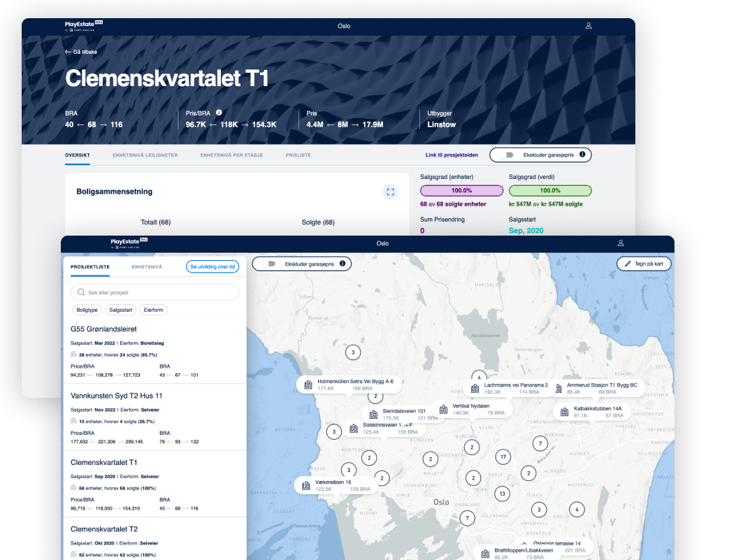Switch to Enhetsnivå per etasje tab

click(x=231, y=155)
